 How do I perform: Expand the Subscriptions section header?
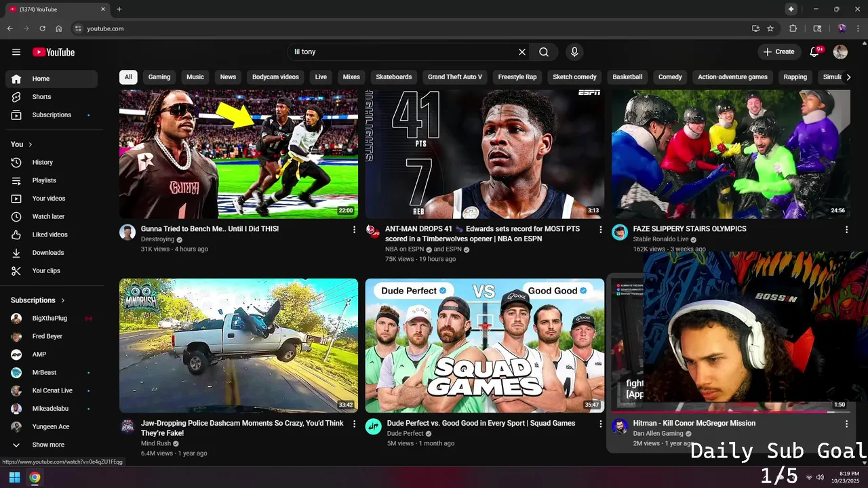click(38, 300)
